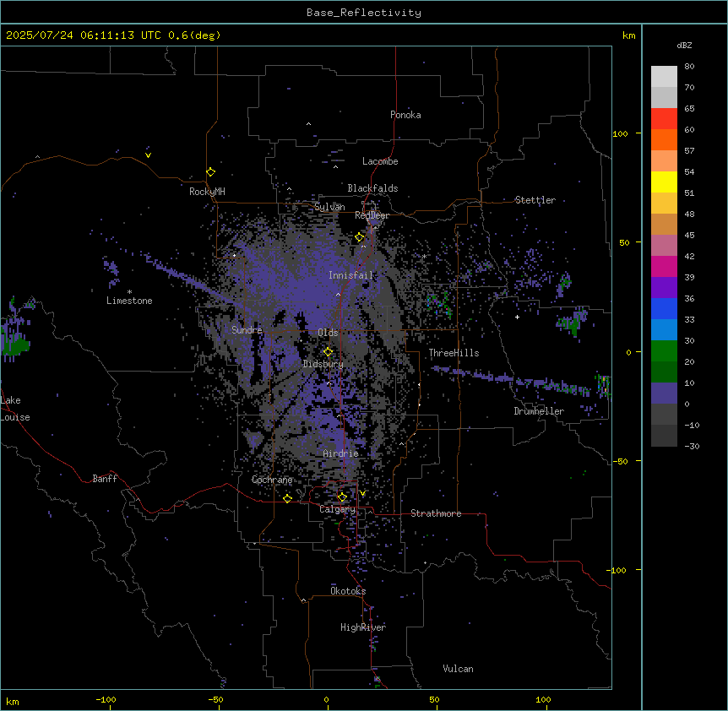Viewport: 728px width, 711px height.
Task: Choose the bright green 20-30 dBZ swatch
Action: click(x=664, y=351)
